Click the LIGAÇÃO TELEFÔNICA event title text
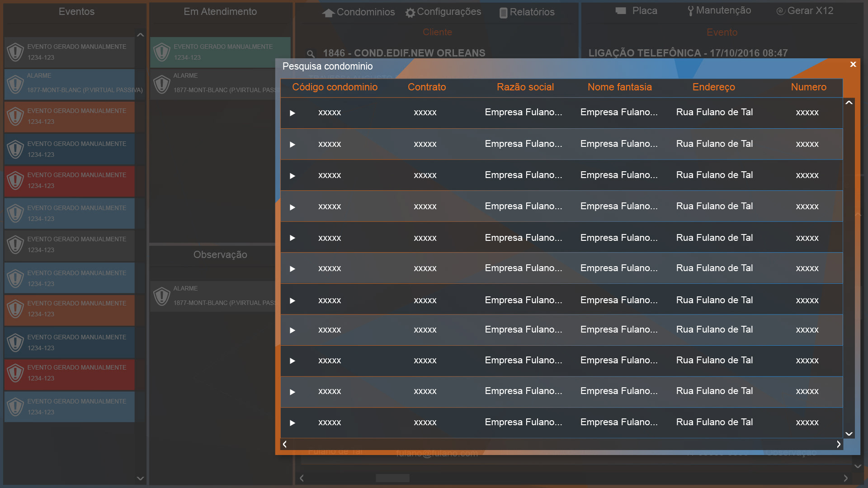868x488 pixels. (x=688, y=53)
